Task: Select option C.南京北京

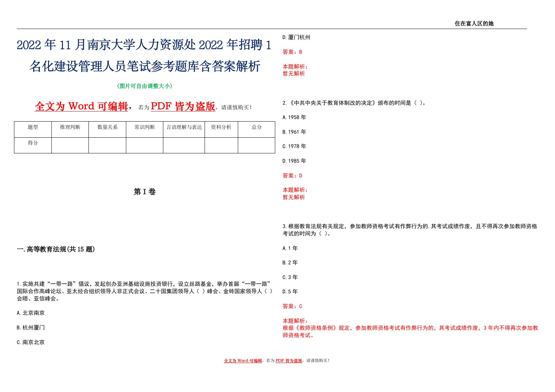Action: tap(31, 342)
